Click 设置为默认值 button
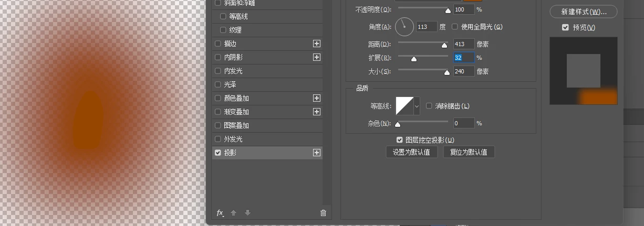 [411, 152]
